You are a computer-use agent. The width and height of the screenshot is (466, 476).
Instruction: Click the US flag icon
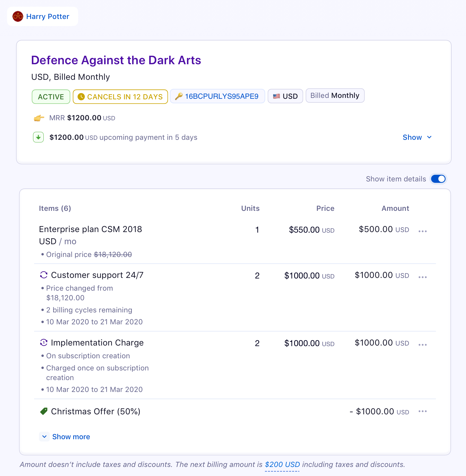coord(277,97)
